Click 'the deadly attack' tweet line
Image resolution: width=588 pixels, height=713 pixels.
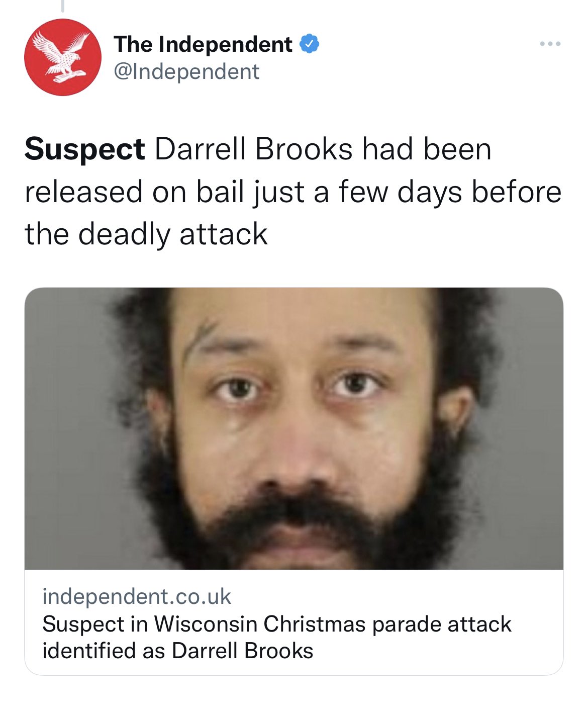(x=146, y=234)
